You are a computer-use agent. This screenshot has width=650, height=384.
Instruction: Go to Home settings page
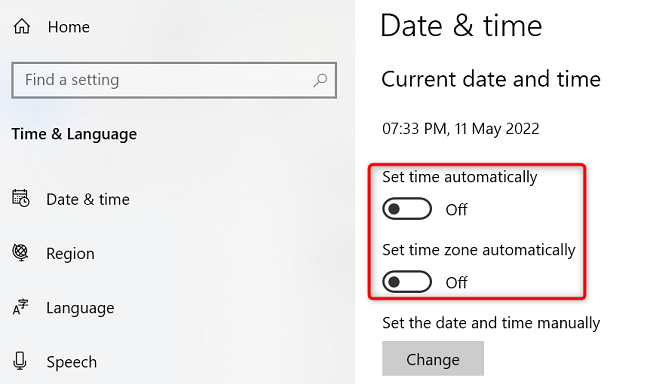(x=68, y=27)
